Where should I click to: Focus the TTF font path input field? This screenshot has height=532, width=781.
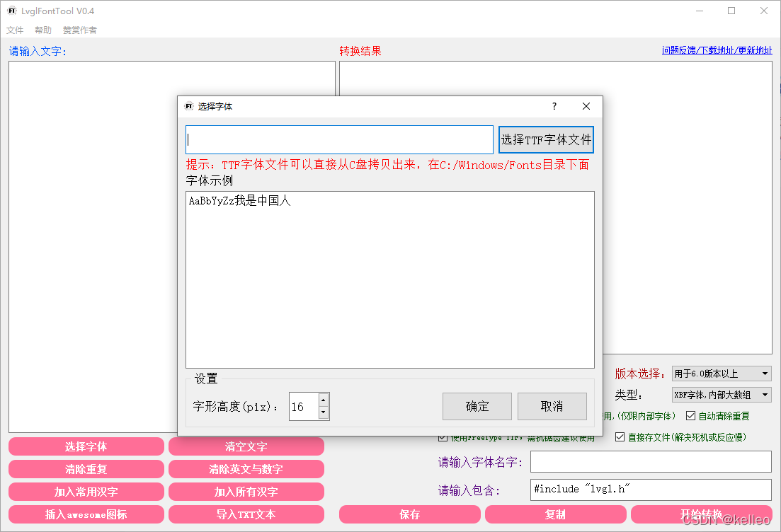pyautogui.click(x=339, y=140)
